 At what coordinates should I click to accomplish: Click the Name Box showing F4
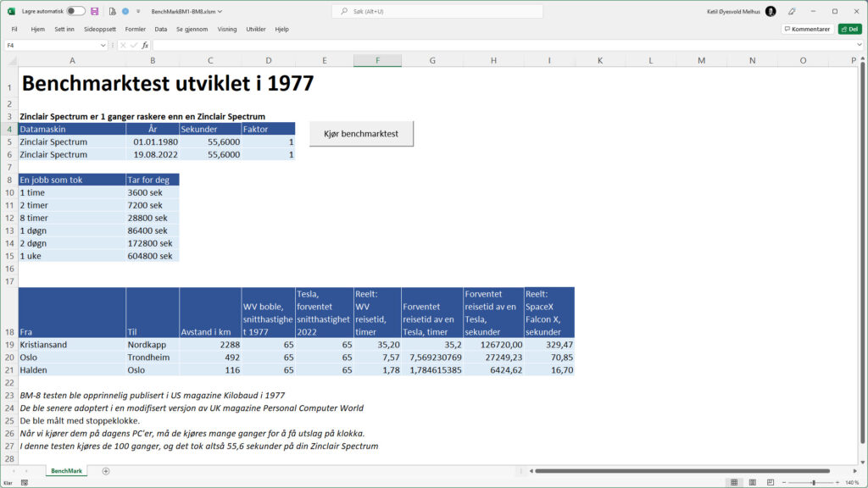click(52, 46)
